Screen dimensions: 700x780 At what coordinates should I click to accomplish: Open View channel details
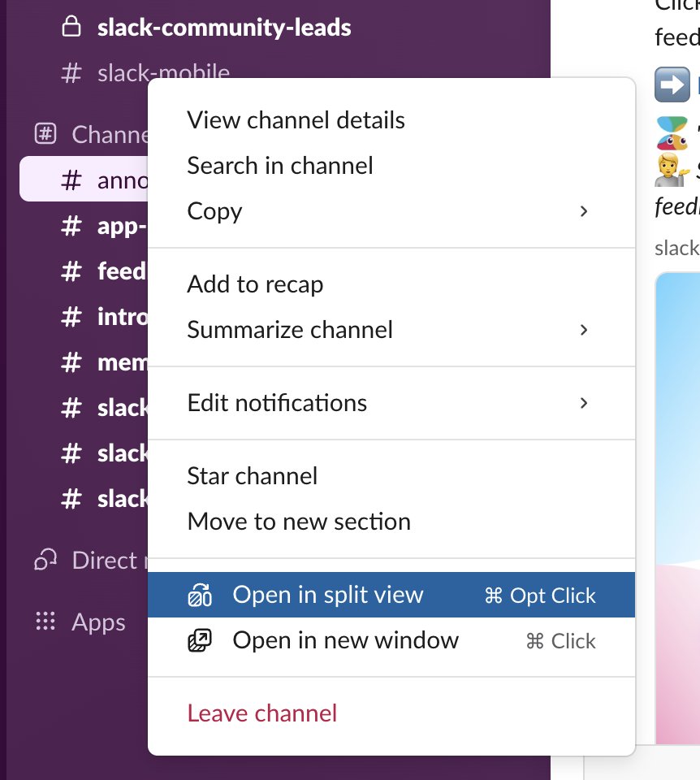click(391, 120)
